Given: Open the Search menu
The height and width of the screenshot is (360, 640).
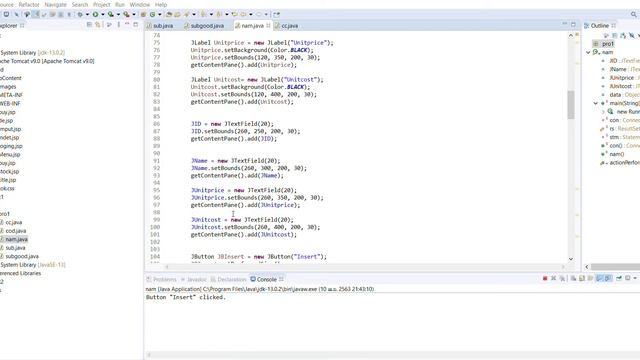Looking at the screenshot, I should [80, 4].
